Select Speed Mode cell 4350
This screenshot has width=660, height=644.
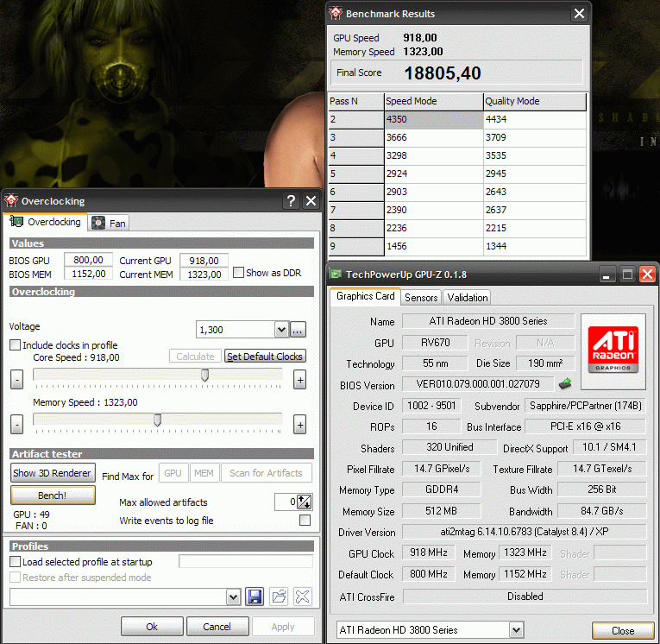[x=434, y=119]
